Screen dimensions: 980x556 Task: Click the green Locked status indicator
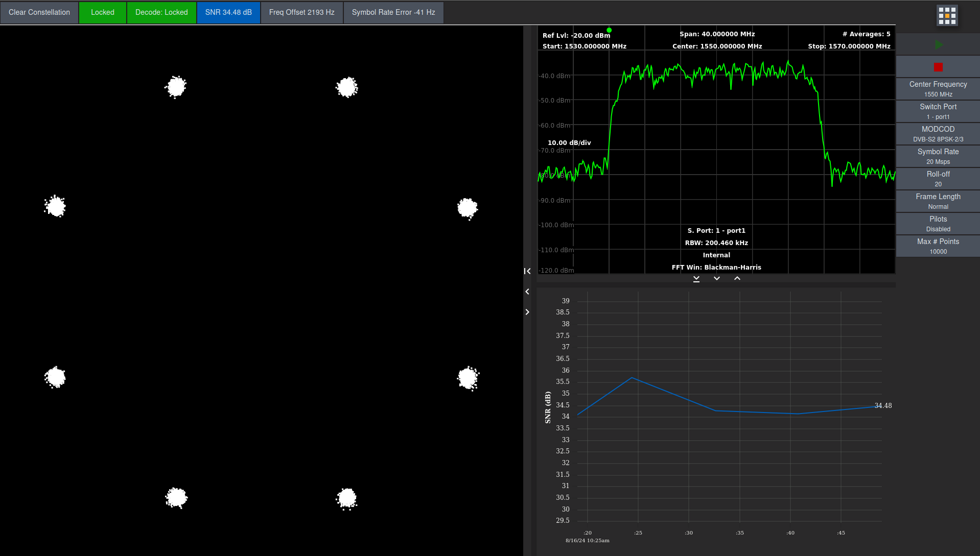(x=102, y=12)
